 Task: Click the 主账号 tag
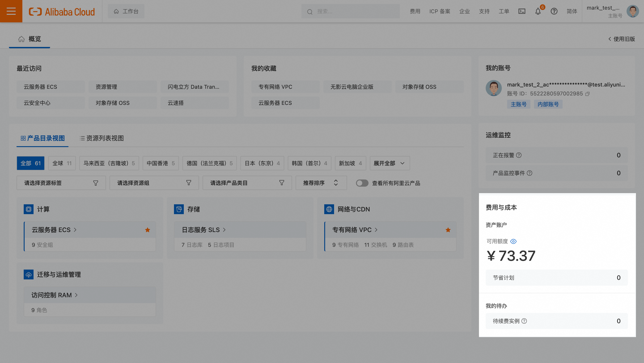coord(519,104)
